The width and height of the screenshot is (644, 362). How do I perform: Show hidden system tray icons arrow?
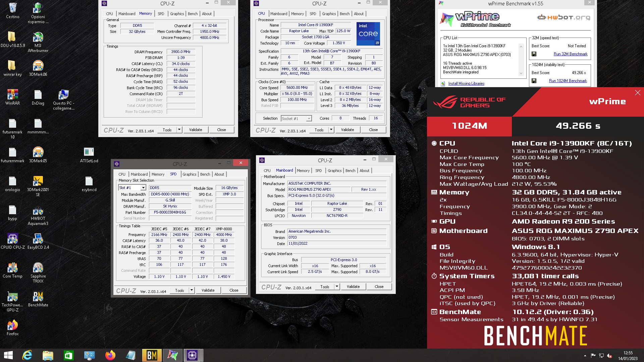point(585,356)
